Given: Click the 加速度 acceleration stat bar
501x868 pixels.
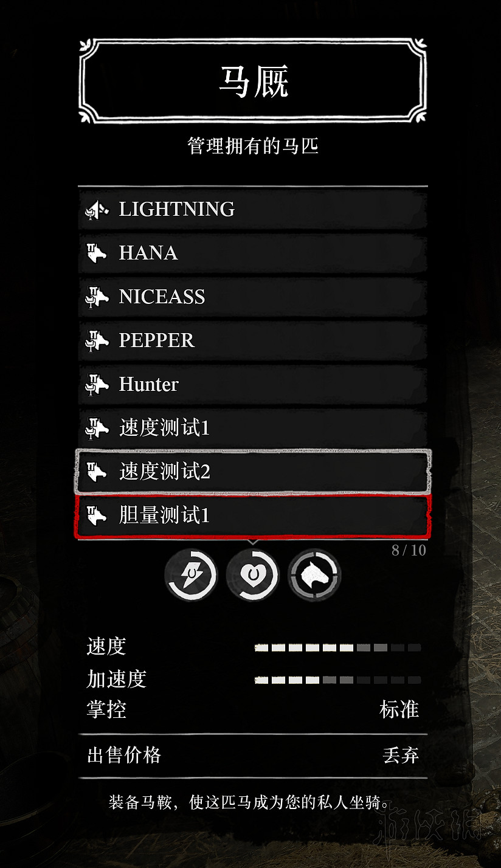Looking at the screenshot, I should click(337, 680).
